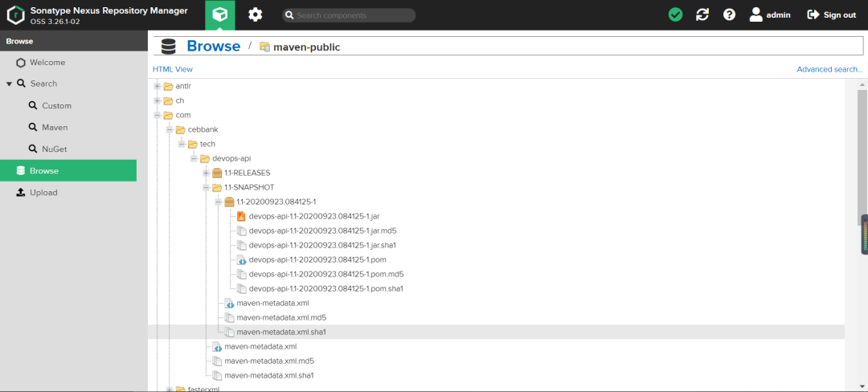Screen dimensions: 868x392
Task: Click the Sign out button
Action: pyautogui.click(x=832, y=15)
